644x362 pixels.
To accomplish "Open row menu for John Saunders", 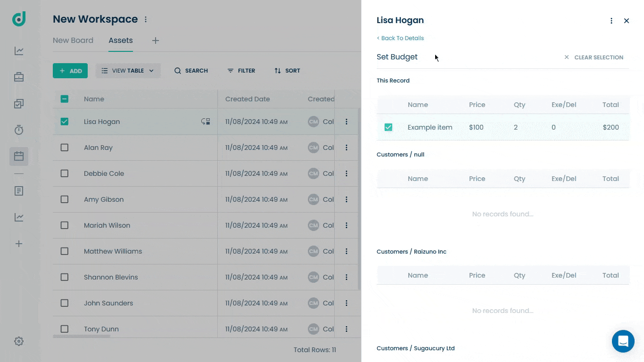I will (x=347, y=303).
